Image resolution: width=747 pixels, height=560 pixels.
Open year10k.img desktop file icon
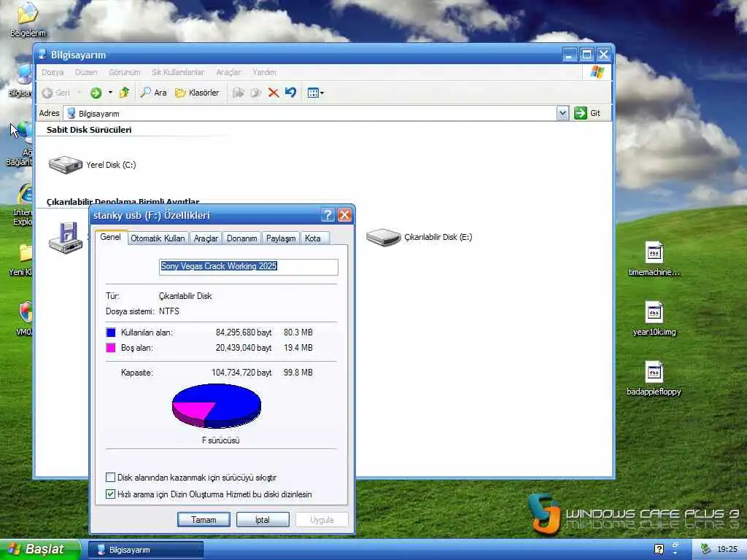pos(654,312)
